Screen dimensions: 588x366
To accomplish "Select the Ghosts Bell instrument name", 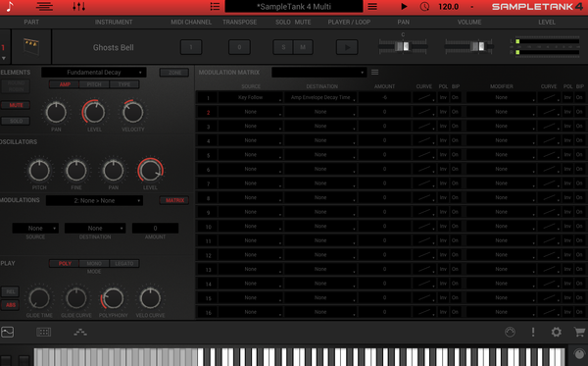I will click(114, 48).
